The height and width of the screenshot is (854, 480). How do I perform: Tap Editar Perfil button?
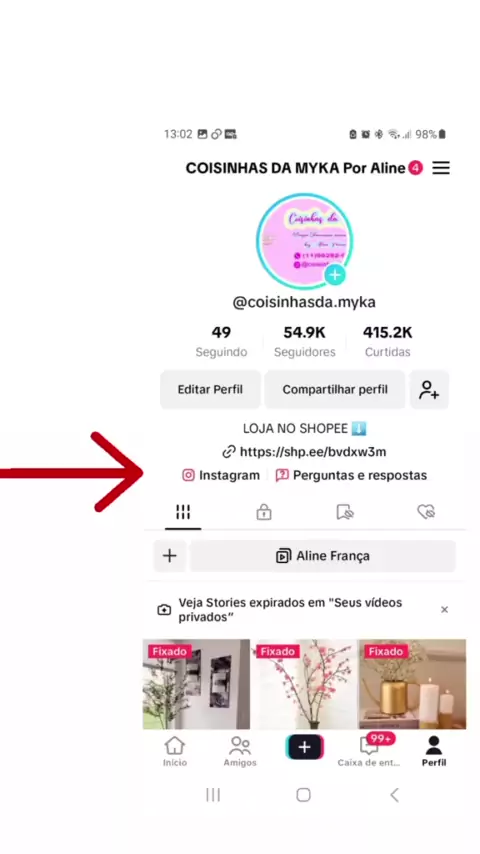210,389
